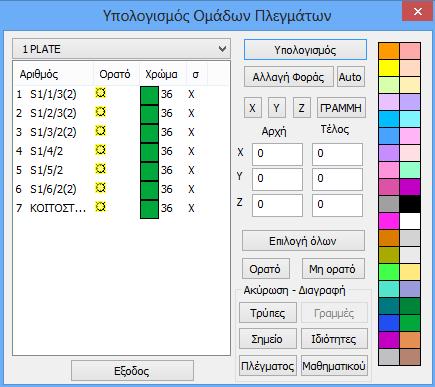435x387 pixels.
Task: Click the Μη ορατό button
Action: (333, 269)
